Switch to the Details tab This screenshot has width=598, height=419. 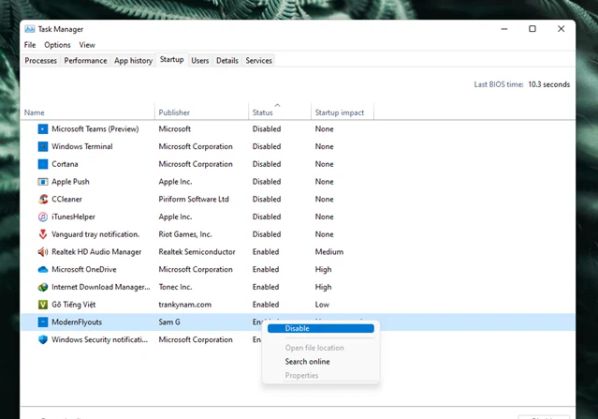tap(227, 61)
